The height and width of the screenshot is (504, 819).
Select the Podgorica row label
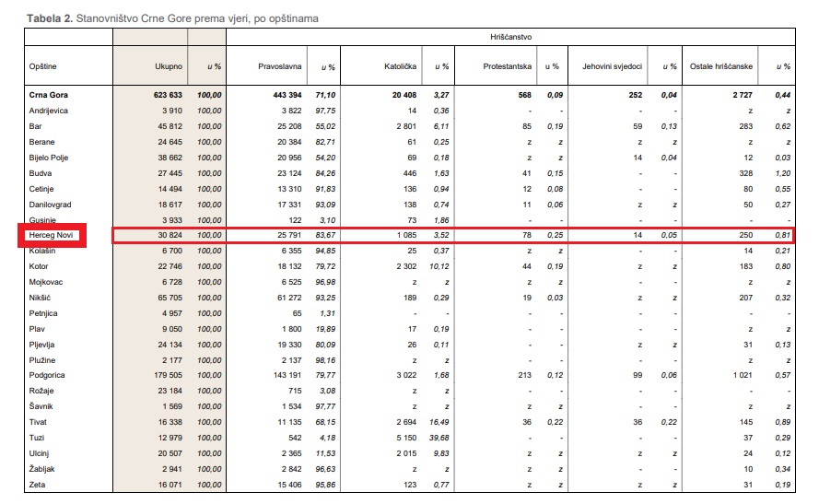[x=48, y=375]
